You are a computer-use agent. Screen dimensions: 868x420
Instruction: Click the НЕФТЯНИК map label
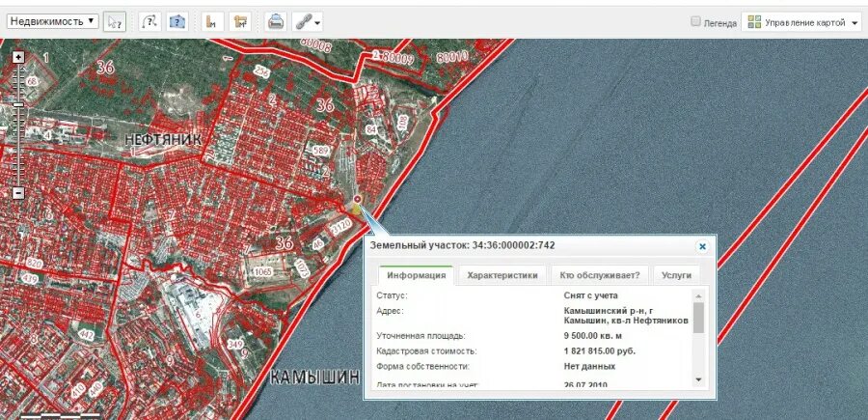[162, 139]
